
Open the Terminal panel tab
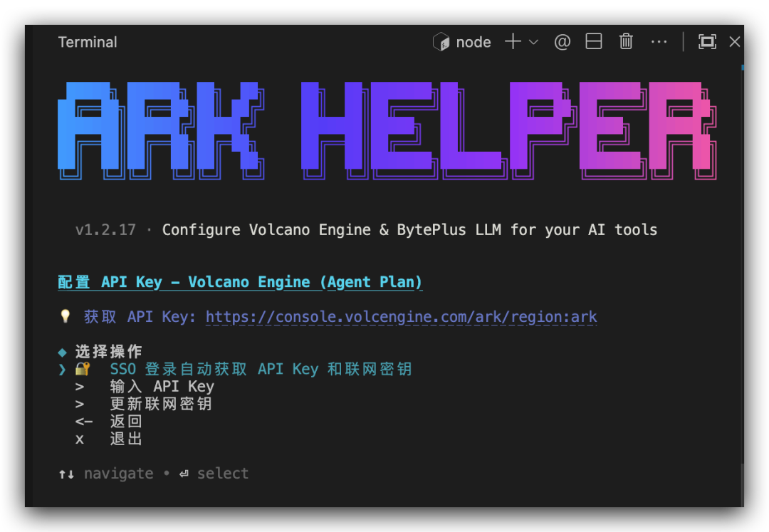[x=88, y=42]
